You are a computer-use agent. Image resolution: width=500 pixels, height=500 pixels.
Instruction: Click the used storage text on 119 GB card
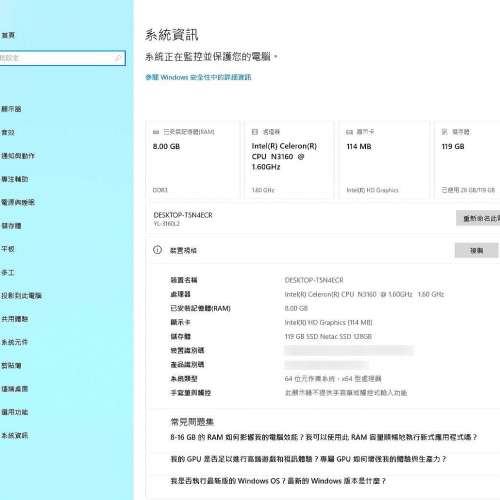(468, 190)
